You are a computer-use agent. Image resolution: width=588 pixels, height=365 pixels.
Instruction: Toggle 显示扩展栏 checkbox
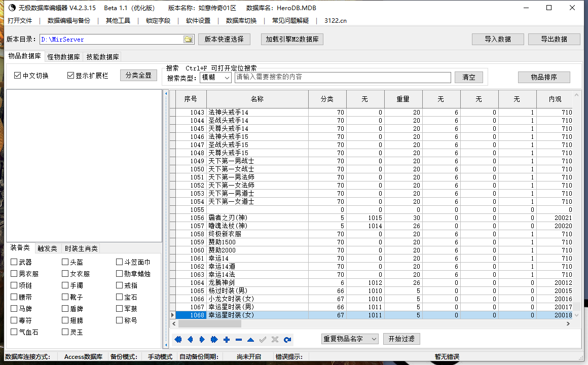(70, 76)
